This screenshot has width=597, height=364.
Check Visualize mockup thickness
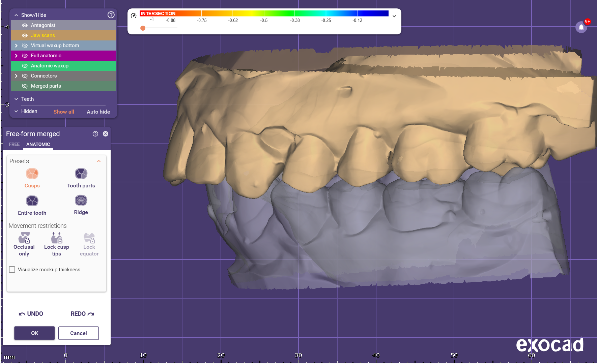[12, 270]
